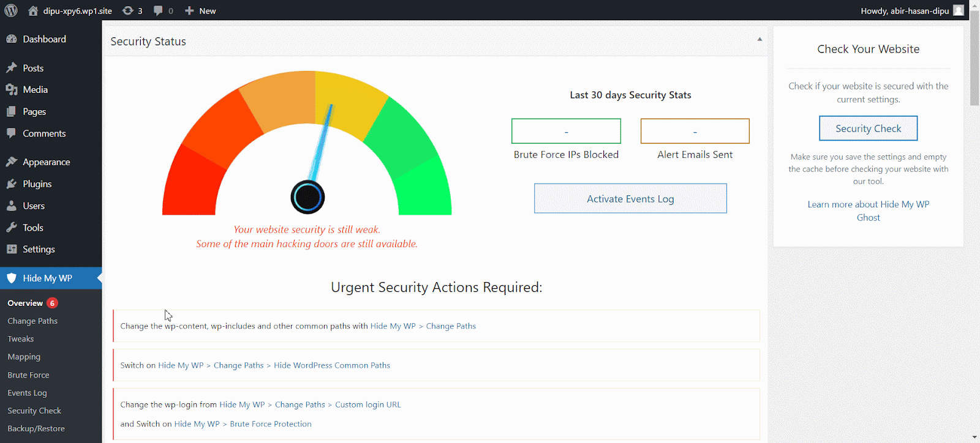Click the user avatar in admin bar
Screen dimensions: 980x443
point(959,10)
